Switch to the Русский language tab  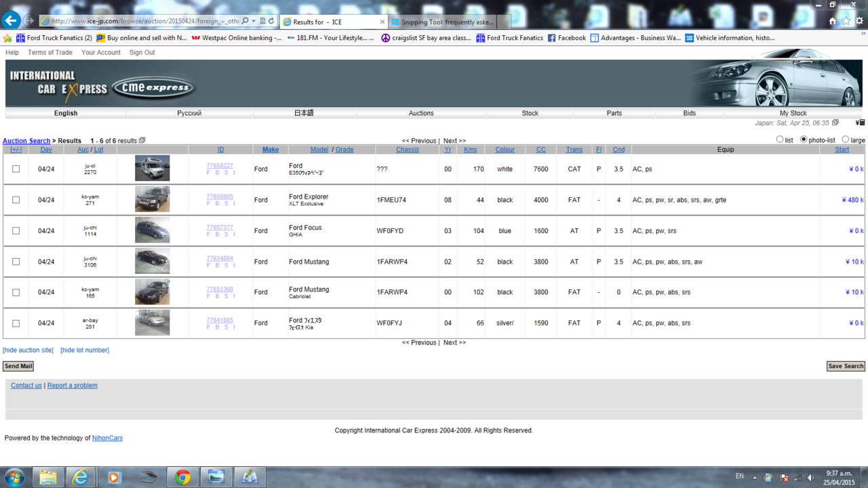(189, 113)
